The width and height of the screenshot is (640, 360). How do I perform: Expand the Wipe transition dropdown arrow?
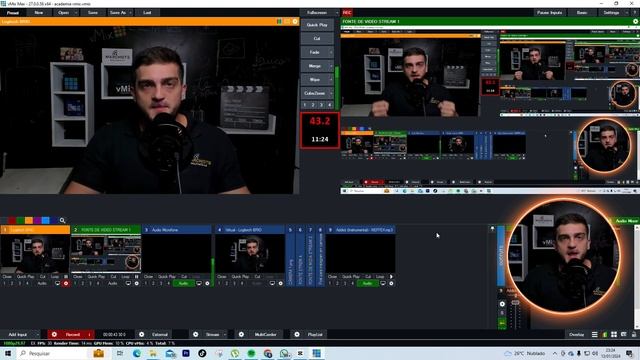tap(331, 80)
